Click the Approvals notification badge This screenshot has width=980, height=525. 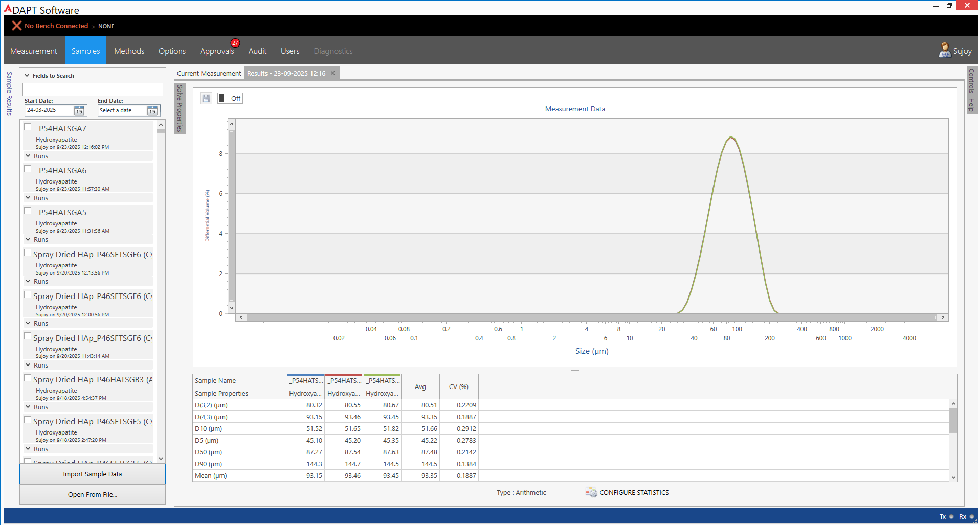[x=235, y=43]
